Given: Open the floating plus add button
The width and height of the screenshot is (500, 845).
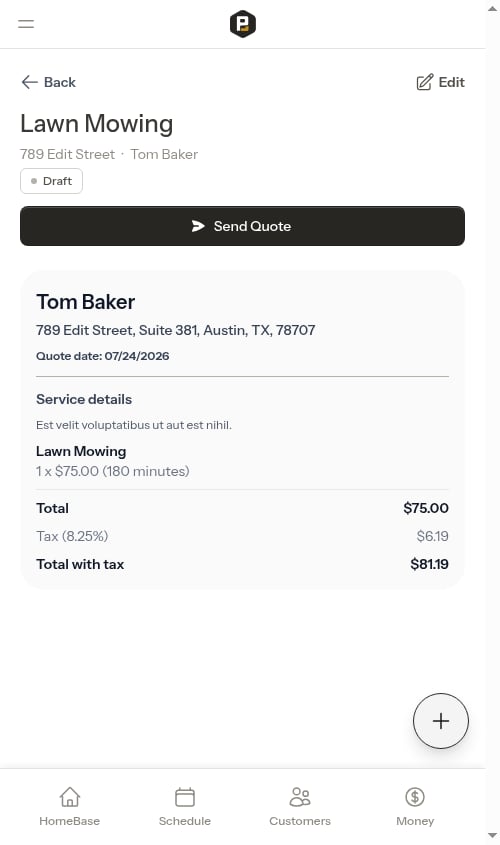Looking at the screenshot, I should (441, 721).
